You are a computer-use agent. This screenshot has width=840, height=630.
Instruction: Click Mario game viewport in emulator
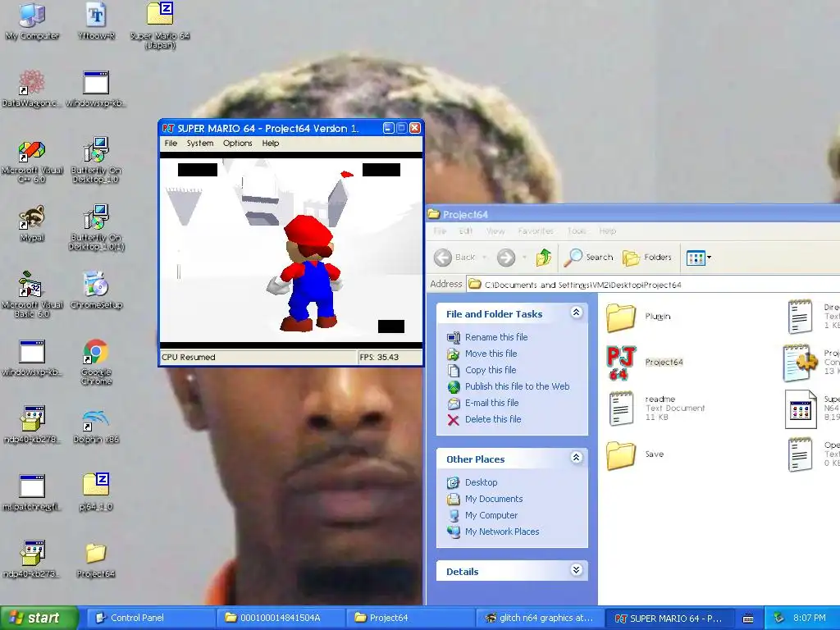coord(291,251)
